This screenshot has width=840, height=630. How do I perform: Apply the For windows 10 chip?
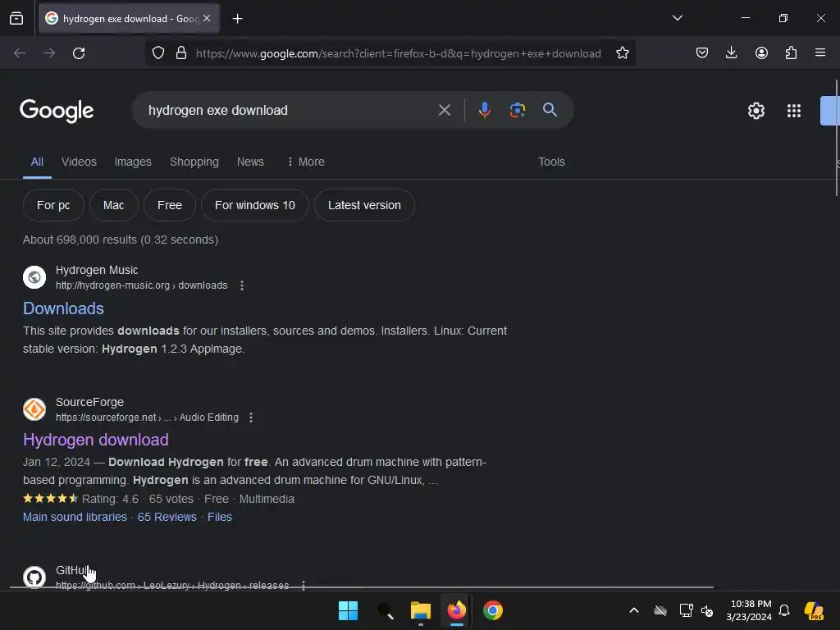point(255,205)
